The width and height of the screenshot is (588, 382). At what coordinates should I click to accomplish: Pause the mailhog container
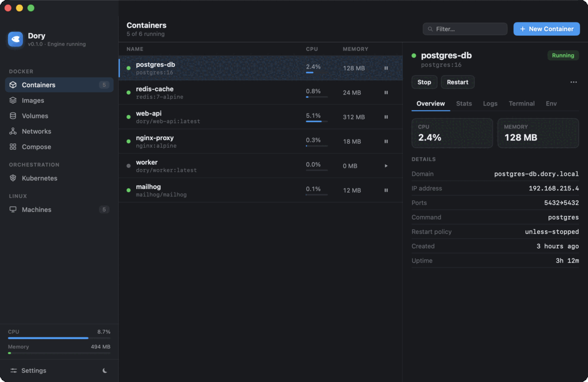point(386,190)
